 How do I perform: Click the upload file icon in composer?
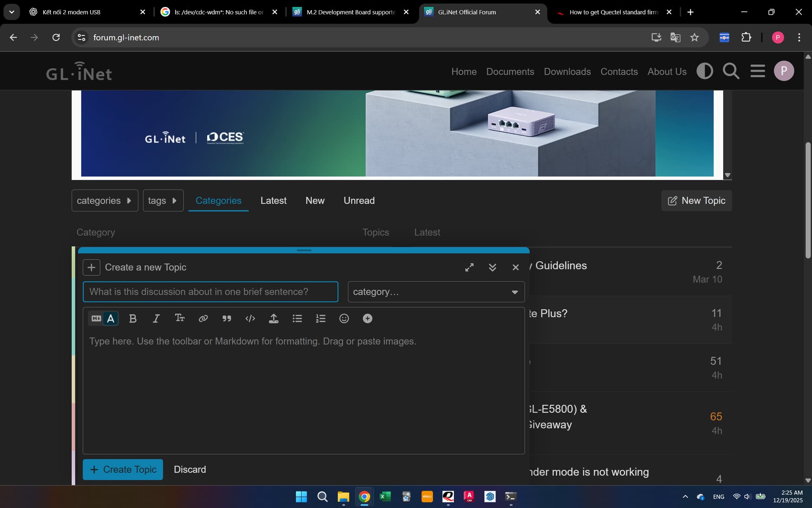pos(274,319)
